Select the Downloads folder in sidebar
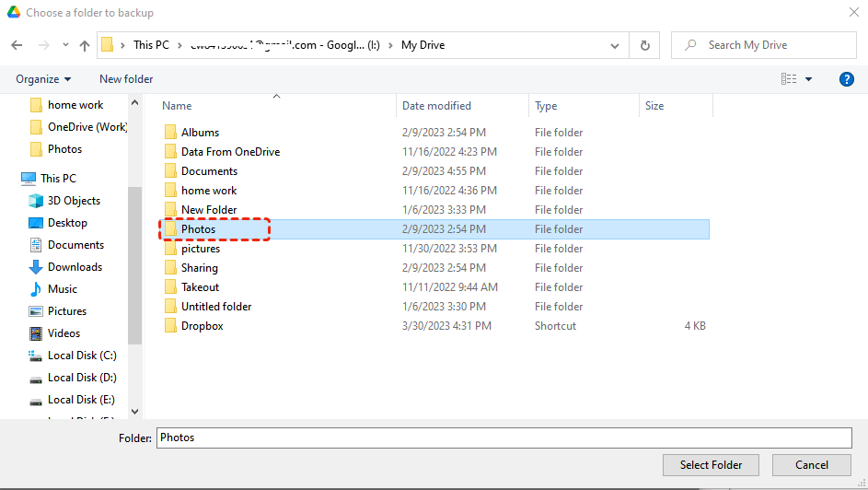Image resolution: width=868 pixels, height=490 pixels. [x=75, y=267]
